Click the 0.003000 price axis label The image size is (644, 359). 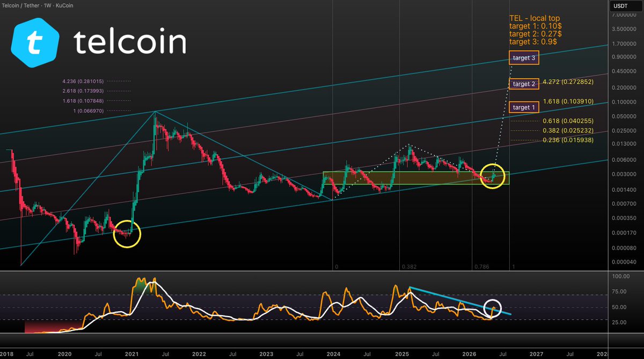[x=623, y=174]
